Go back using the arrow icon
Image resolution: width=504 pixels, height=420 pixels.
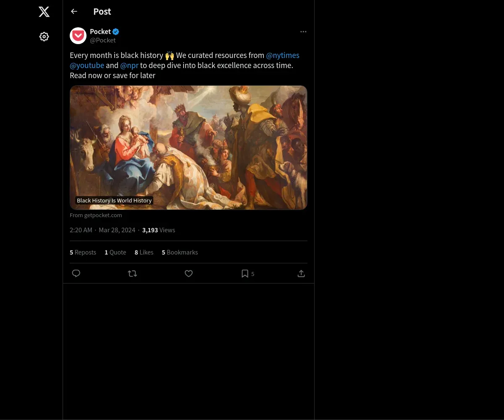click(74, 11)
